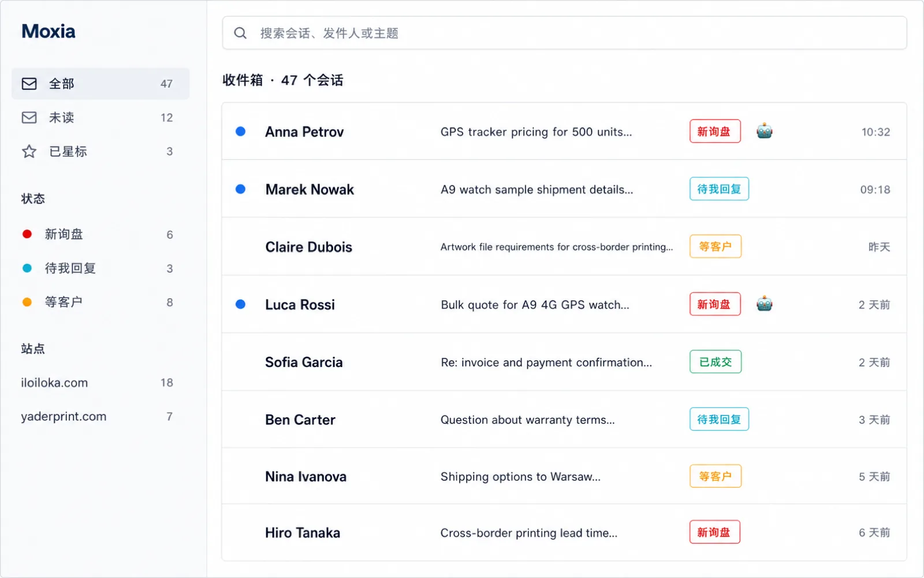Screen dimensions: 924x578
Task: Open iloiloka.com site filter
Action: click(100, 383)
